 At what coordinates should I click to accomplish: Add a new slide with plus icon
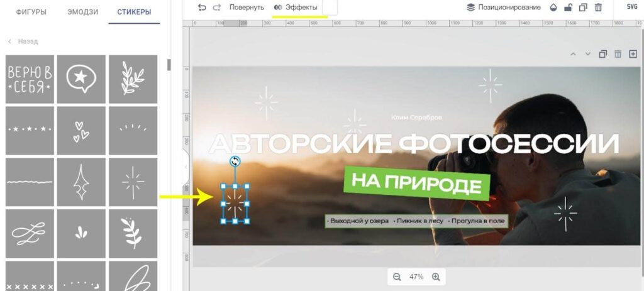pyautogui.click(x=633, y=54)
